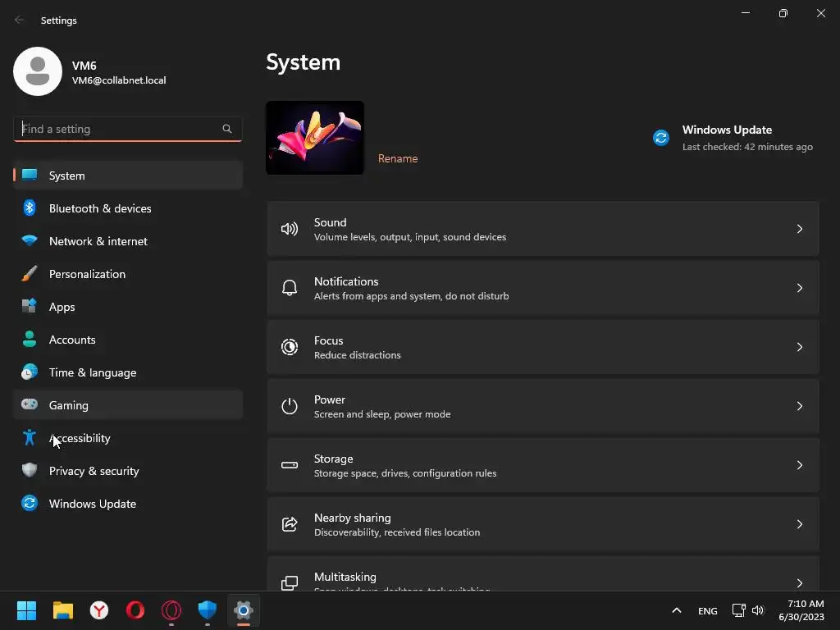Open Opera browser from taskbar
Viewport: 840px width, 630px height.
click(135, 610)
